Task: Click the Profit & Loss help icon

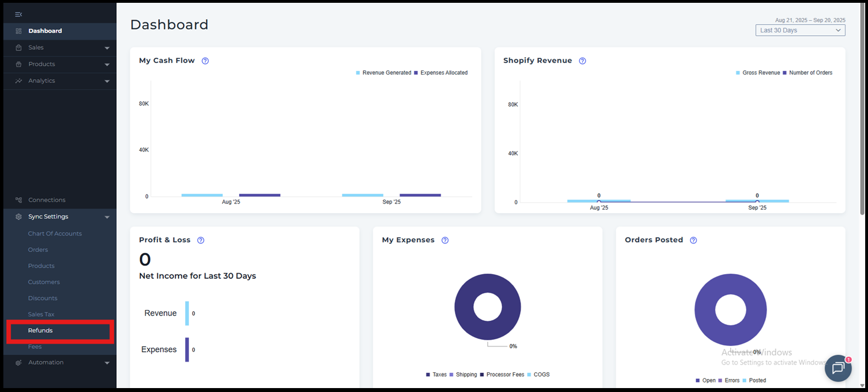Action: 200,240
